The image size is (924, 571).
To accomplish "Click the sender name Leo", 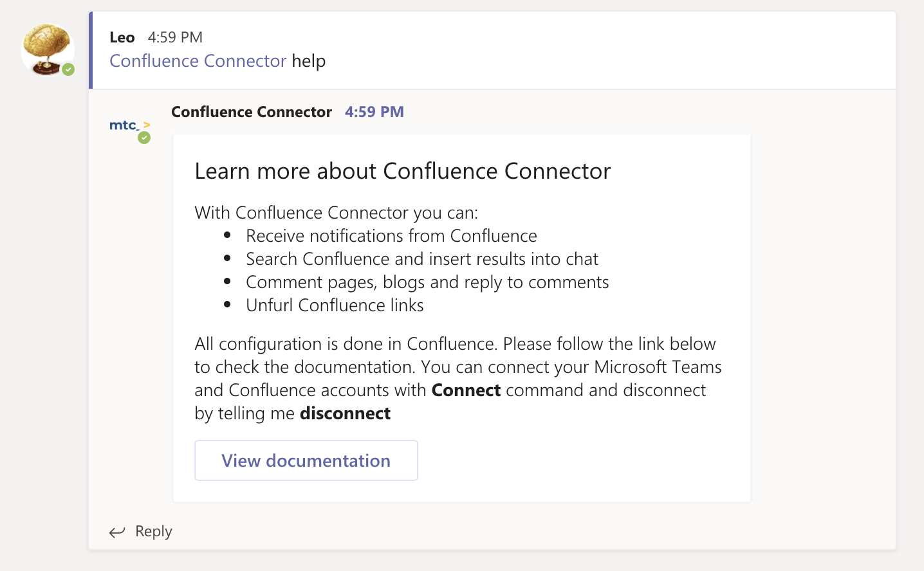I will [122, 37].
